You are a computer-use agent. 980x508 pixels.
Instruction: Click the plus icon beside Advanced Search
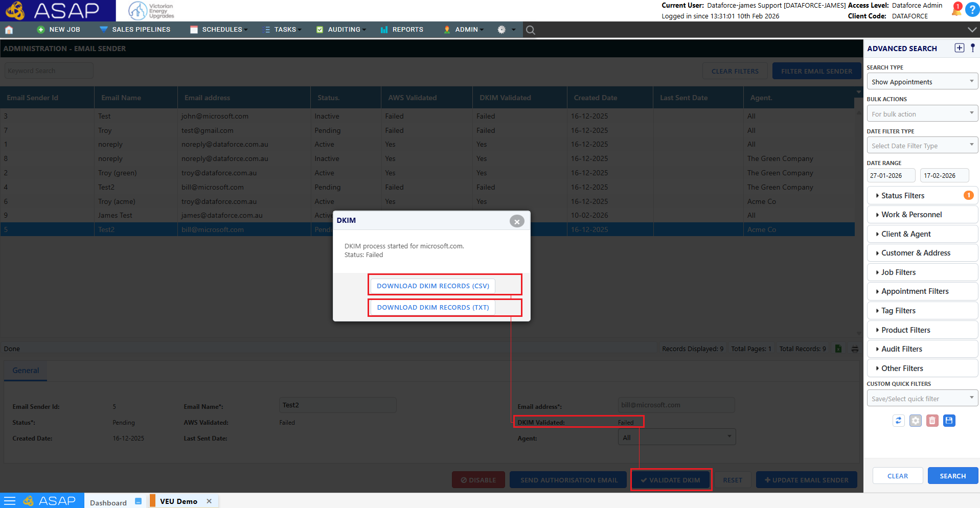pyautogui.click(x=960, y=48)
